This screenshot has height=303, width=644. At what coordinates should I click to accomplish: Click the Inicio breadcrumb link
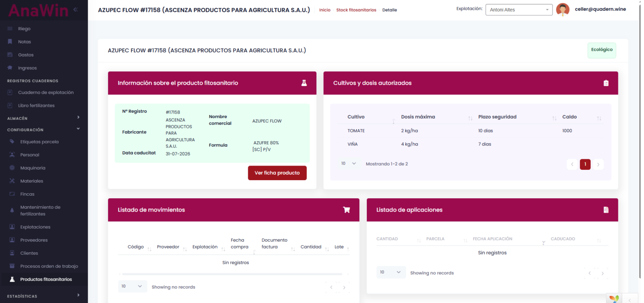pyautogui.click(x=325, y=10)
